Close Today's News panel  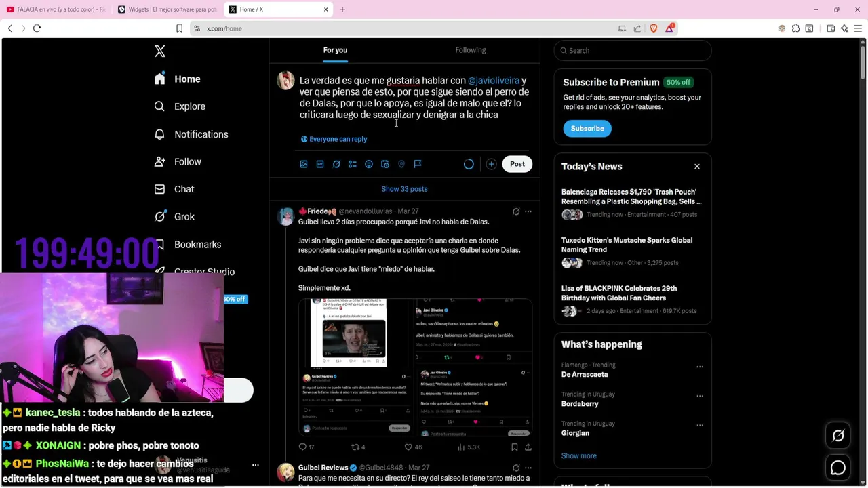696,167
